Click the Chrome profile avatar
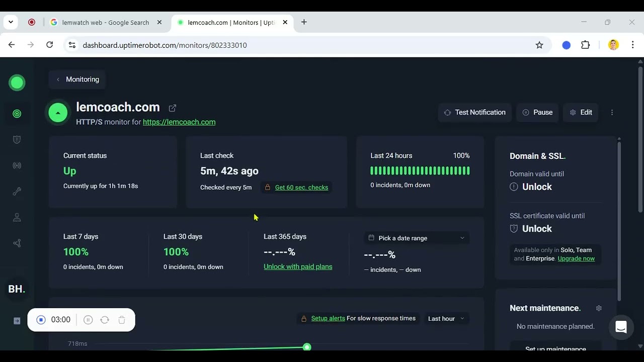This screenshot has width=644, height=362. coord(613,45)
